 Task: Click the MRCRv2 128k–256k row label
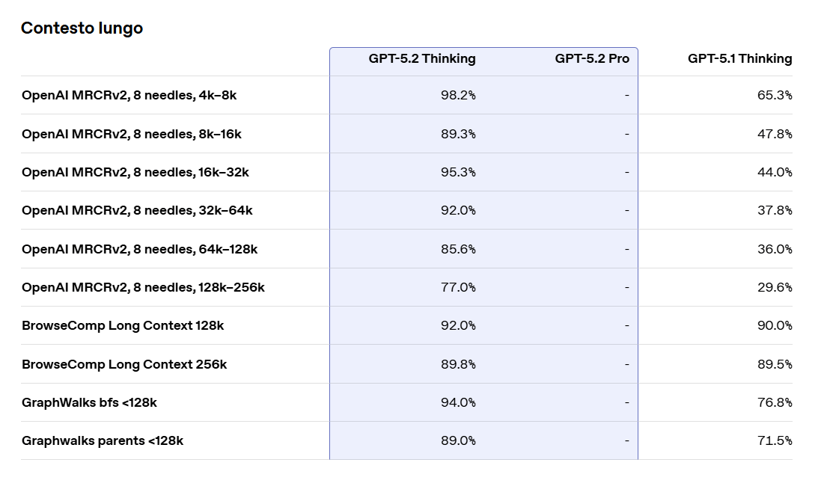click(x=143, y=288)
